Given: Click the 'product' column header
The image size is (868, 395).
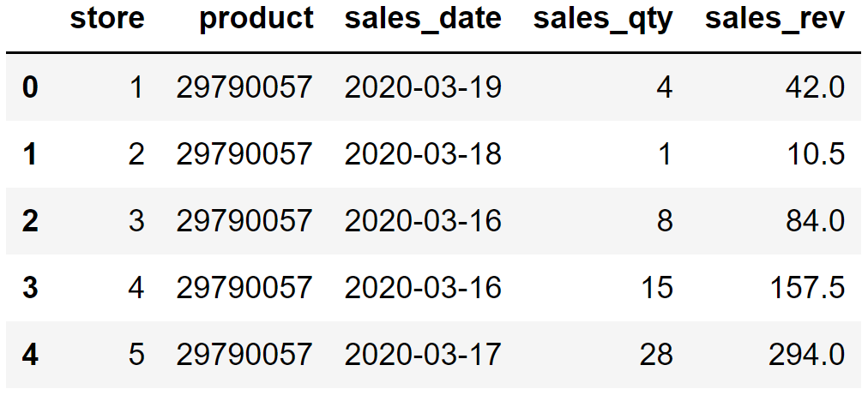Looking at the screenshot, I should coord(256,21).
